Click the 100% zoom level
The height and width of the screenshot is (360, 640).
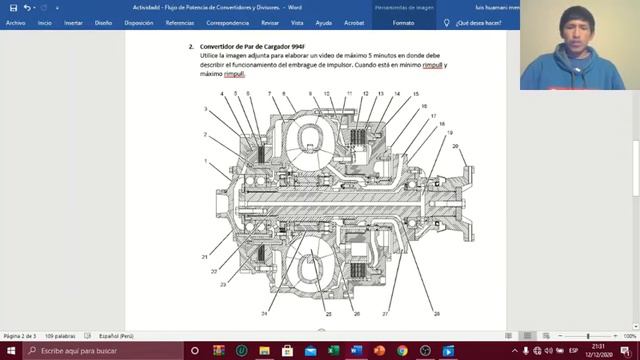coord(630,336)
